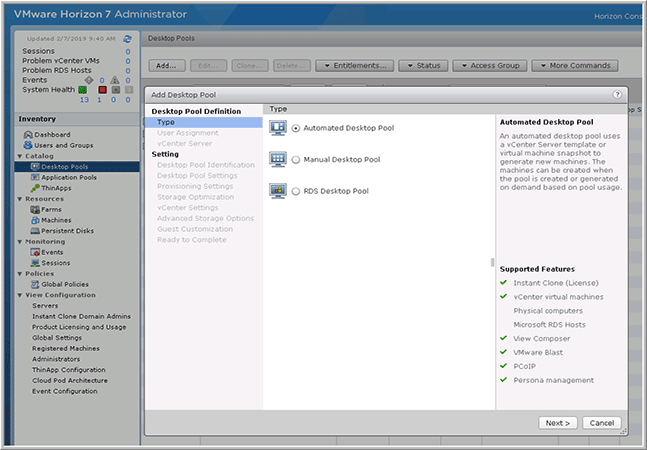
Task: Open Servers under View Configuration
Action: [45, 306]
